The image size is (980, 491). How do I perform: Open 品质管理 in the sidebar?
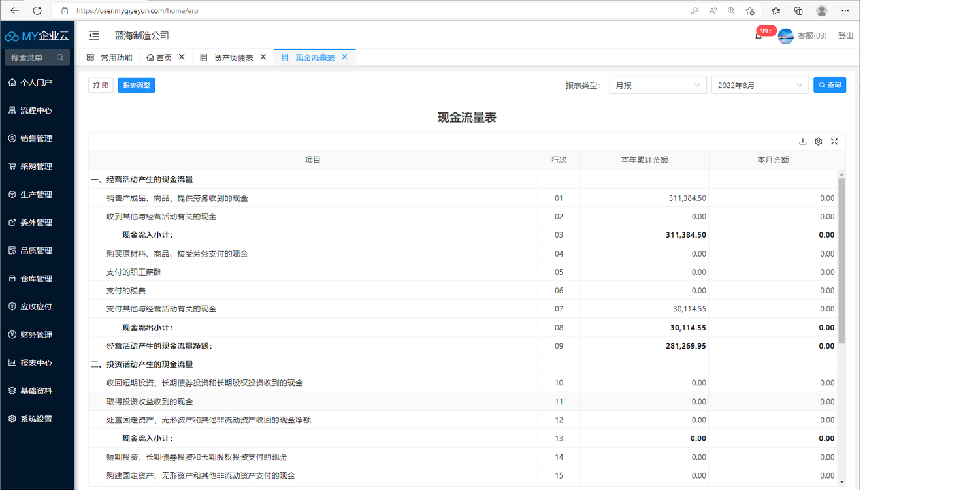37,251
